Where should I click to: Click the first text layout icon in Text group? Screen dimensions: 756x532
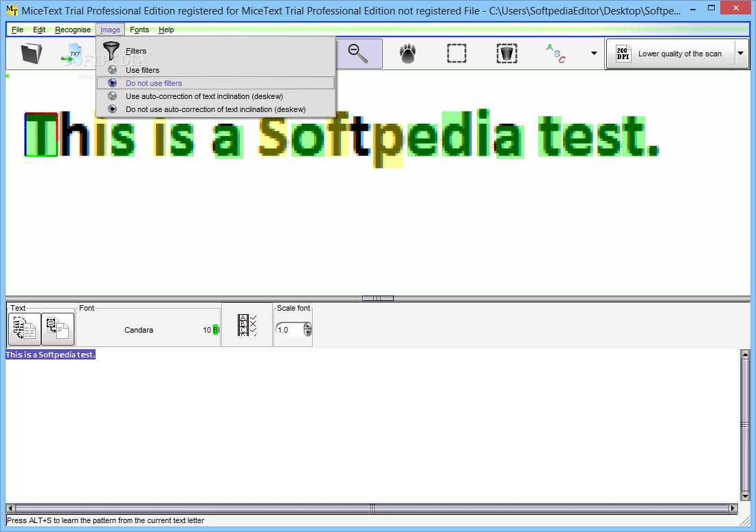(25, 329)
